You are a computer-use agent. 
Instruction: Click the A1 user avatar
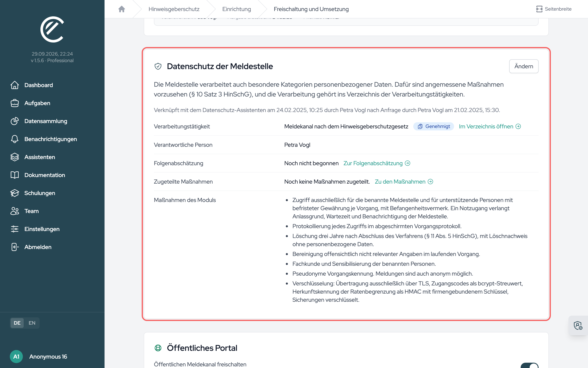pyautogui.click(x=16, y=357)
